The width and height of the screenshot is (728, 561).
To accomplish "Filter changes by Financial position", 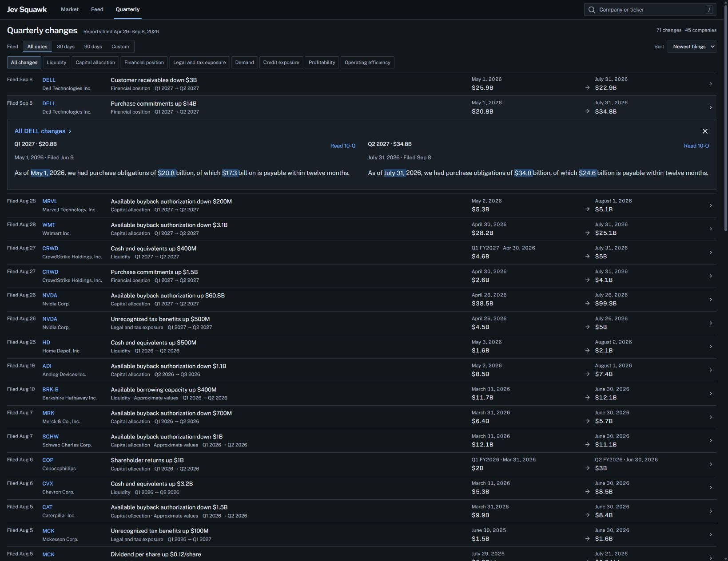I will [144, 63].
